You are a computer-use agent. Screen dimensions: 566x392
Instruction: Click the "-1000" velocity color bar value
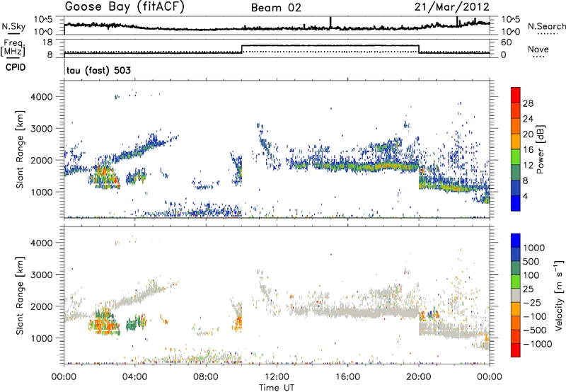click(537, 344)
